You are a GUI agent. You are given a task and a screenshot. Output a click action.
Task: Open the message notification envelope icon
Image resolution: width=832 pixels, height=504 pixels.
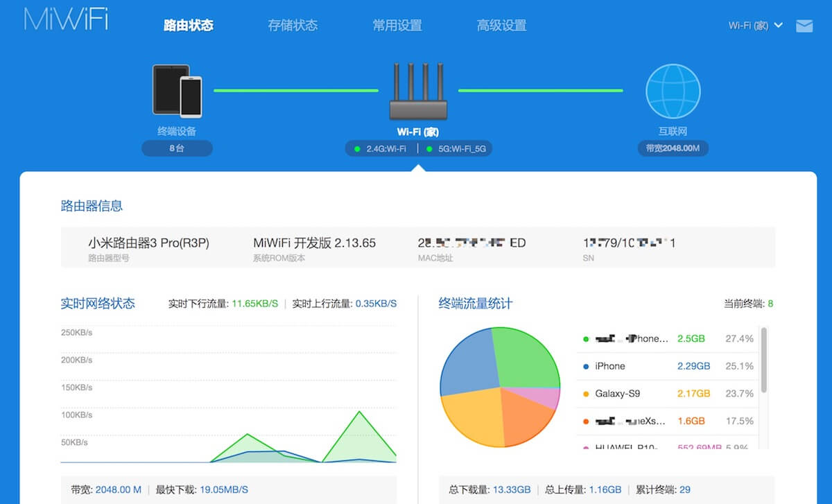804,26
